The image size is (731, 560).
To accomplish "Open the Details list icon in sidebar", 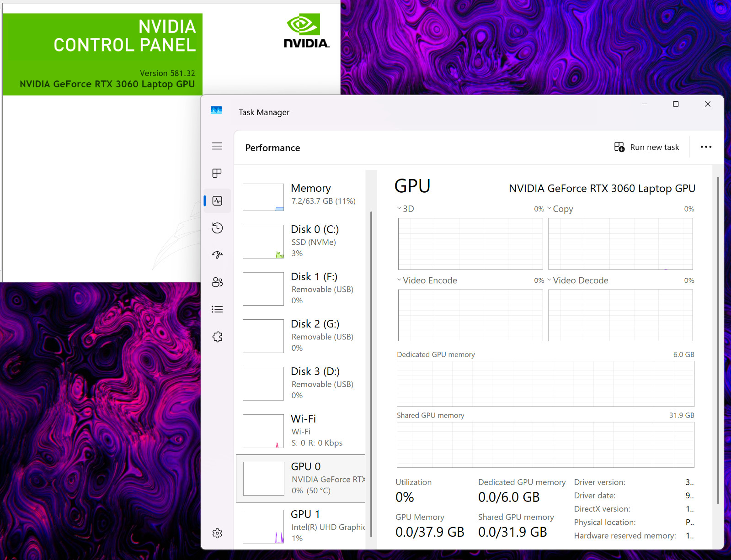I will pyautogui.click(x=217, y=309).
